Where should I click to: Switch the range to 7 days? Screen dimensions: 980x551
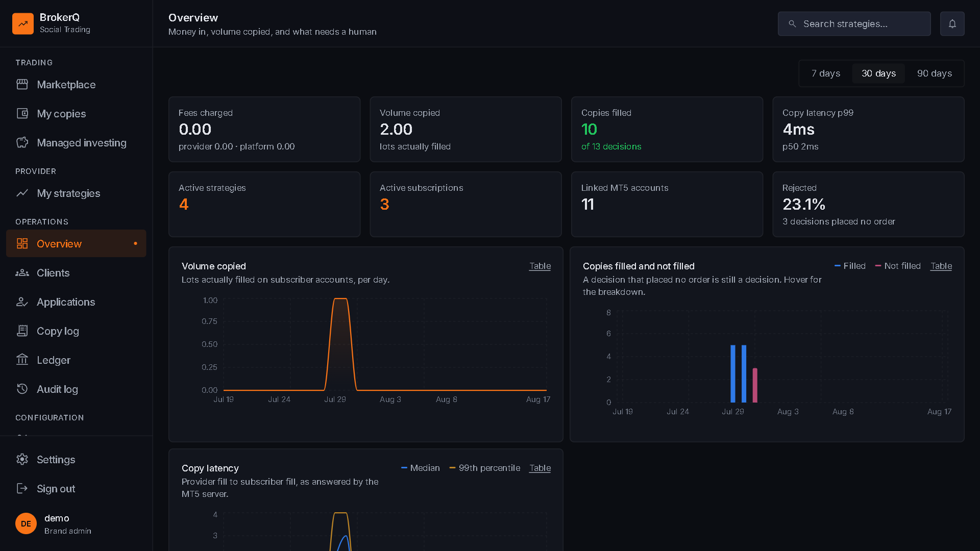[825, 73]
